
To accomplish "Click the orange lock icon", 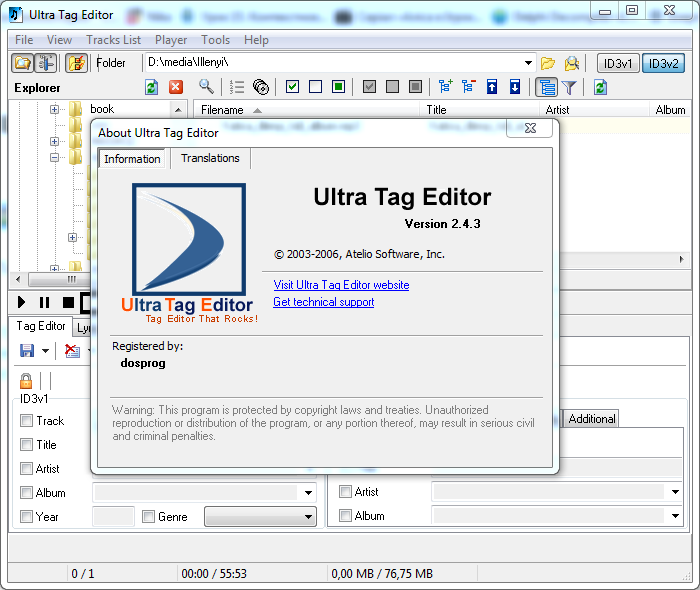I will (x=26, y=381).
